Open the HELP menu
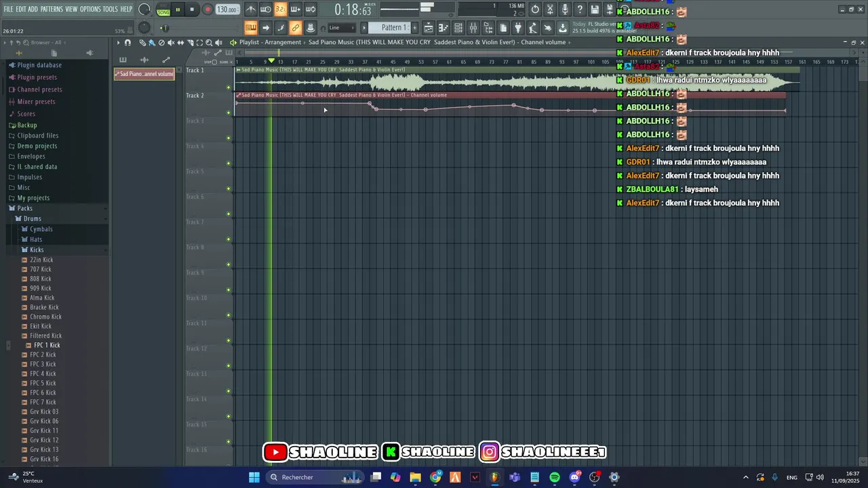The image size is (868, 488). point(127,9)
